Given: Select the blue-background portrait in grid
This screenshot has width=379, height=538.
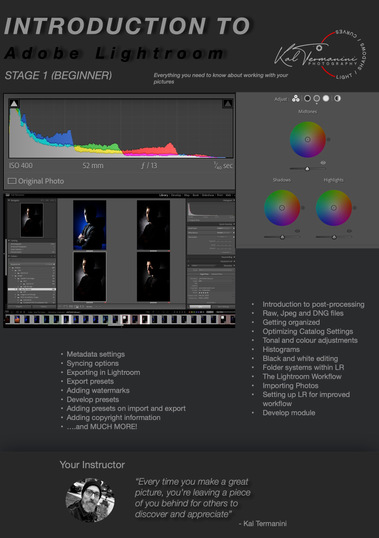Looking at the screenshot, I should 90,225.
